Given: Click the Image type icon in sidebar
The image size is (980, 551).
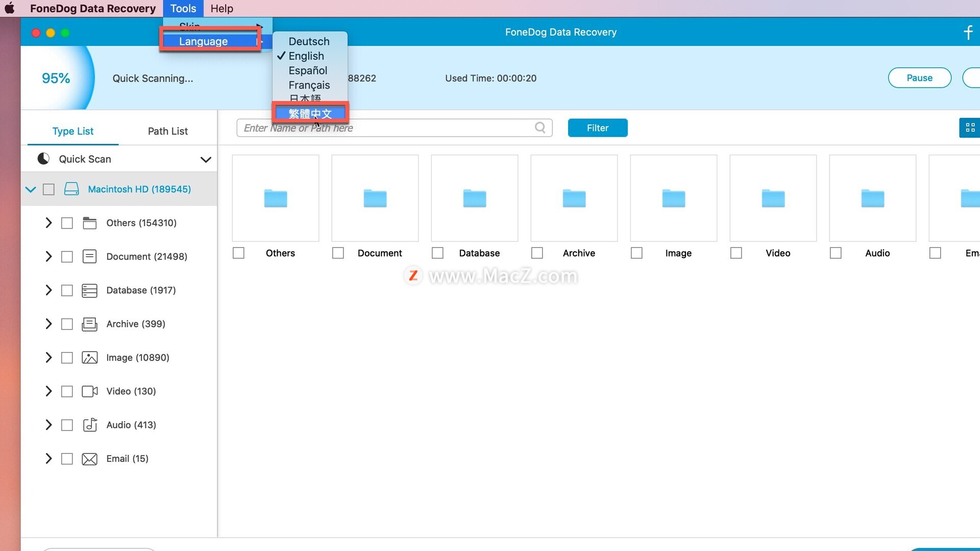Looking at the screenshot, I should (x=89, y=358).
